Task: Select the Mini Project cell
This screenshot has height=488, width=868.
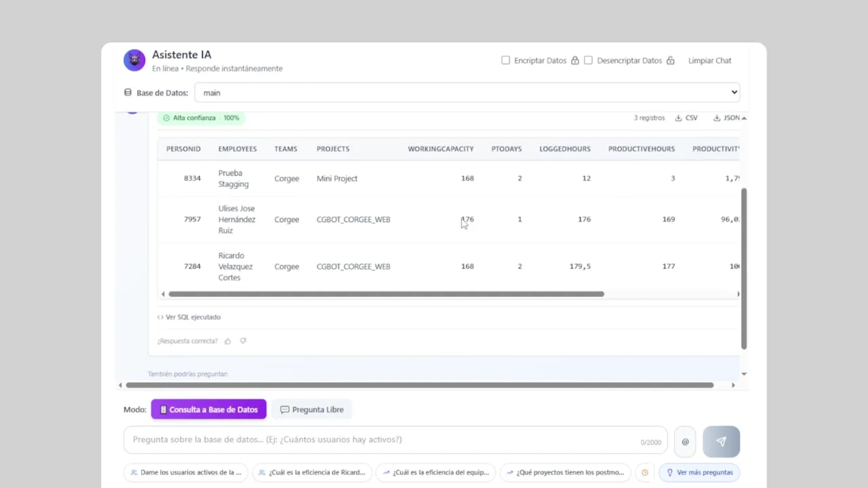Action: [x=337, y=178]
